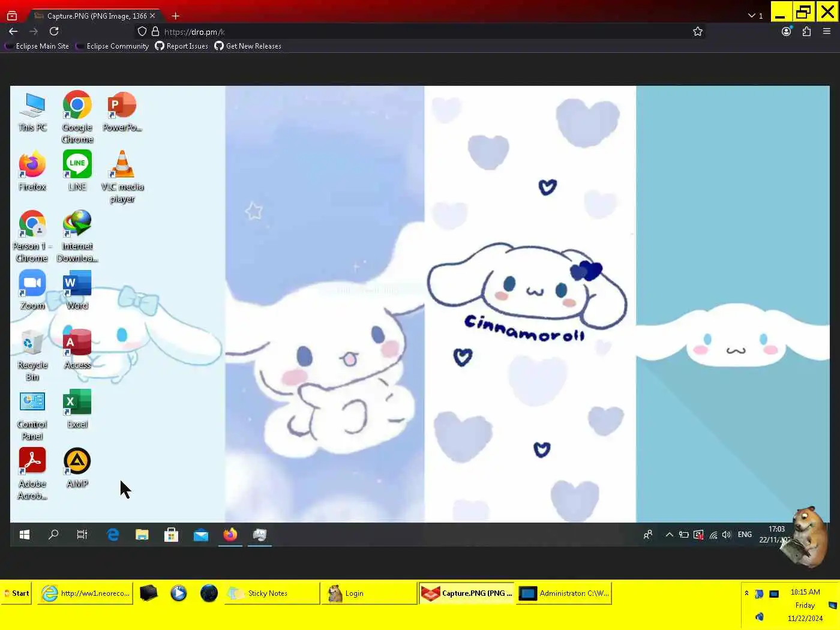840x630 pixels.
Task: Bookmark this page with the star
Action: point(698,31)
